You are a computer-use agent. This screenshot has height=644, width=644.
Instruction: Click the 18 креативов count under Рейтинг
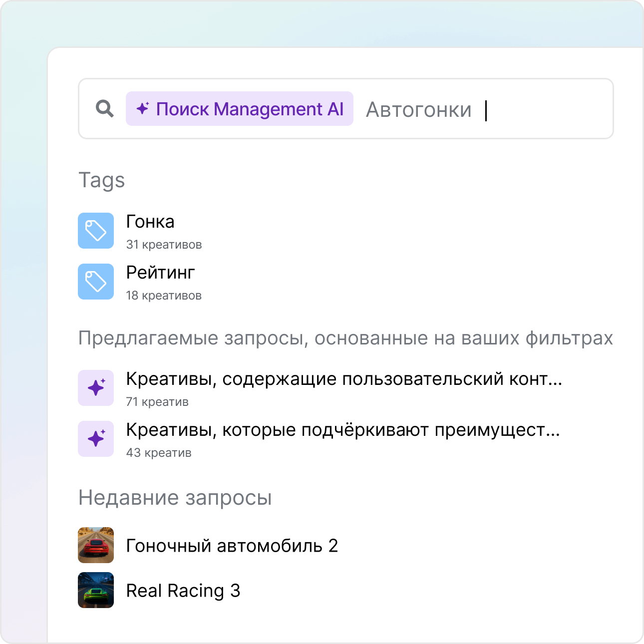pyautogui.click(x=164, y=296)
